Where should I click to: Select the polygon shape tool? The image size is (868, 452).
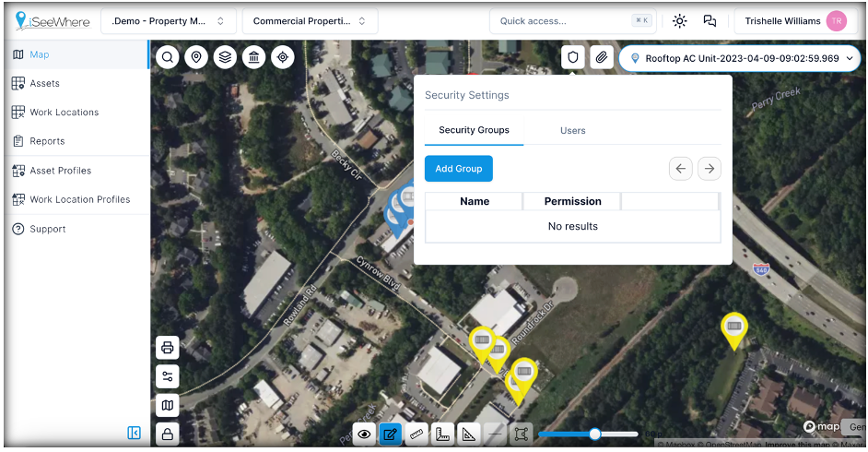coord(521,434)
